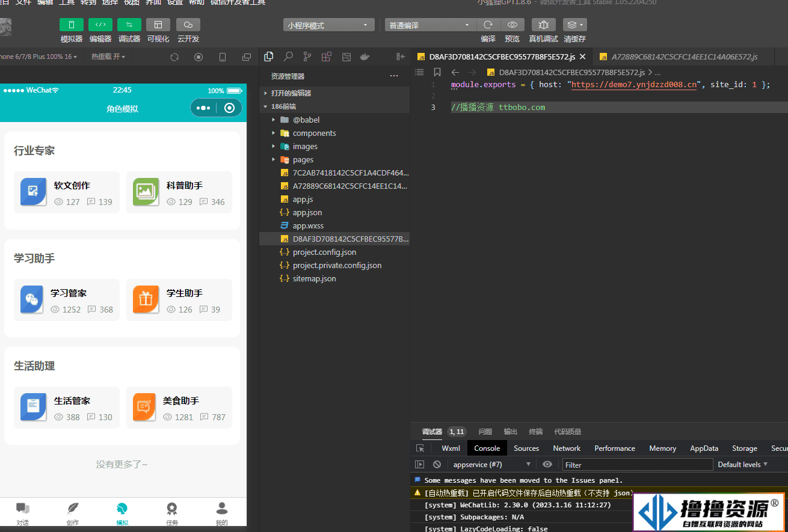Tap the 创作 tab in simulator bottom bar
The image size is (788, 532).
click(x=73, y=514)
